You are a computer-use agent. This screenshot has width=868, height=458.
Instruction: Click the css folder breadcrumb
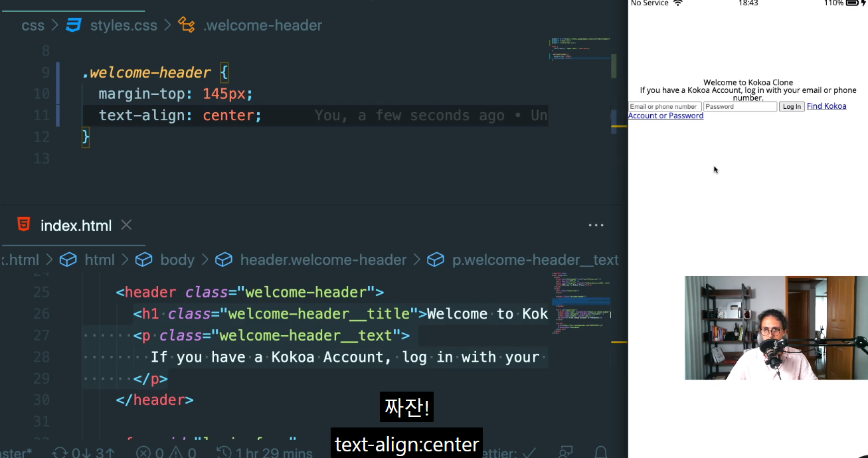(33, 26)
